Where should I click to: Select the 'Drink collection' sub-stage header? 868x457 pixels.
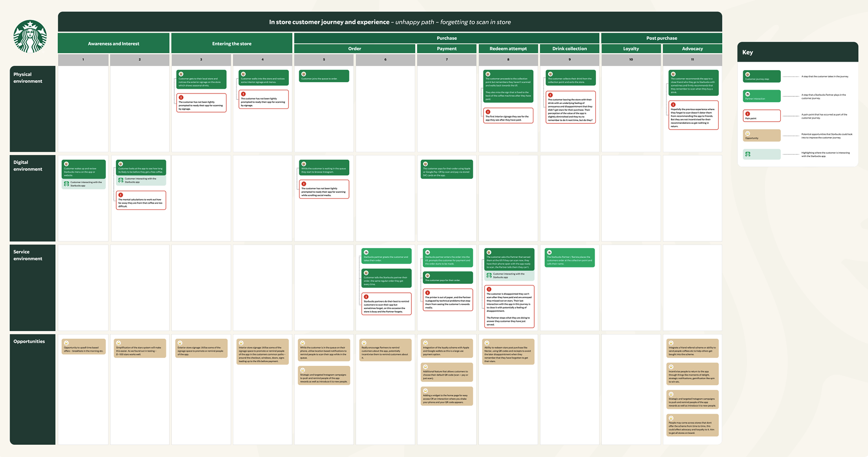coord(570,48)
